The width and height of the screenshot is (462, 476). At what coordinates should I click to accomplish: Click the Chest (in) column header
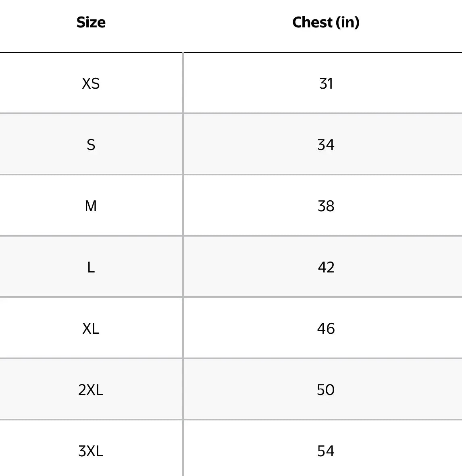coord(326,22)
